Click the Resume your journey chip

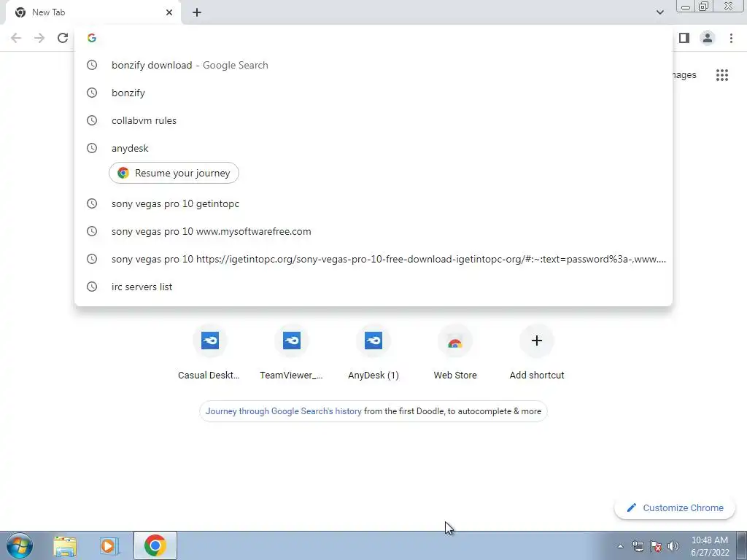(174, 173)
